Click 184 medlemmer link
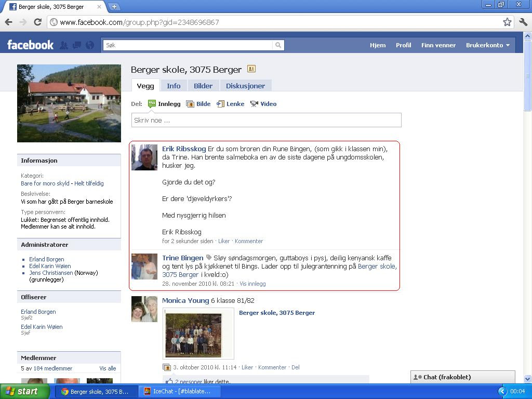Image resolution: width=532 pixels, height=399 pixels. click(52, 368)
